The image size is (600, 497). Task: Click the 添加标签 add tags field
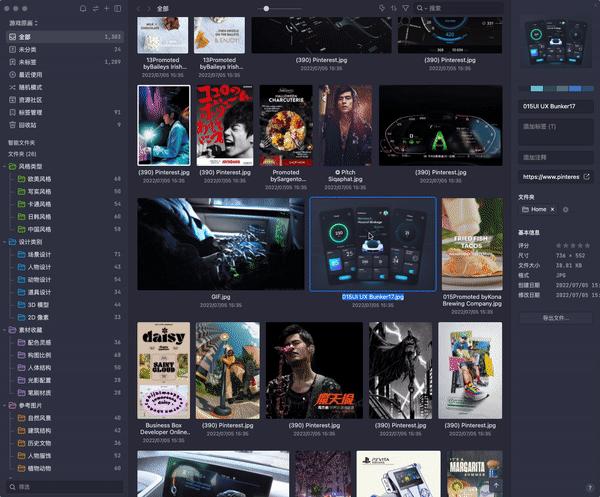click(556, 132)
